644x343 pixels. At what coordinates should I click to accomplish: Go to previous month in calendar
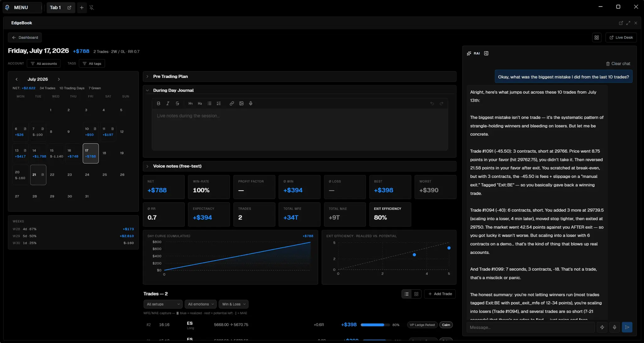(x=17, y=79)
